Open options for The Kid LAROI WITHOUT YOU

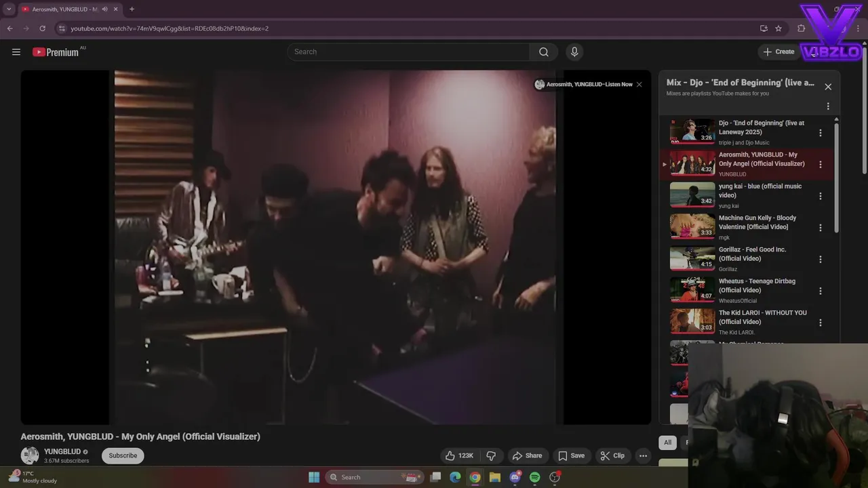(x=821, y=323)
